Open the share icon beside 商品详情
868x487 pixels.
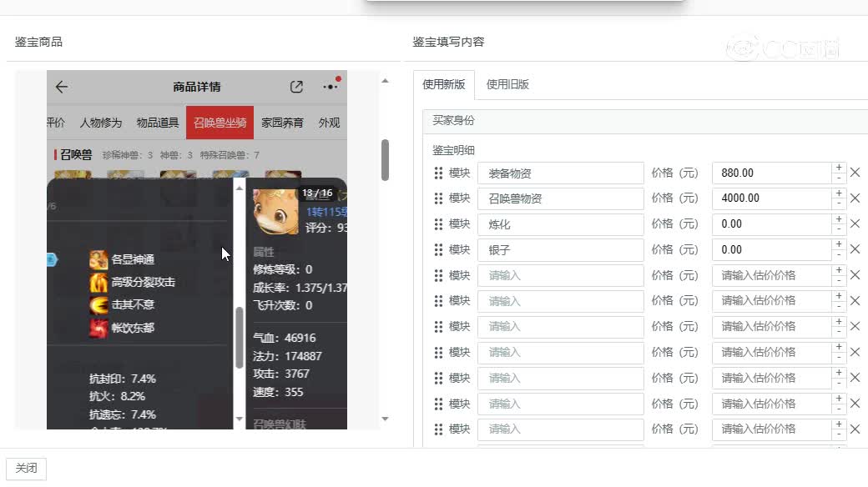coord(296,86)
